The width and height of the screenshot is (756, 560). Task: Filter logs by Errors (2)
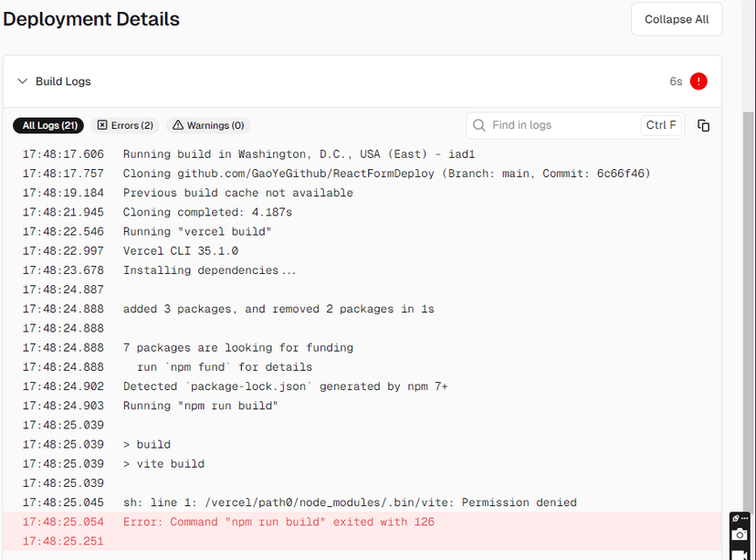125,125
